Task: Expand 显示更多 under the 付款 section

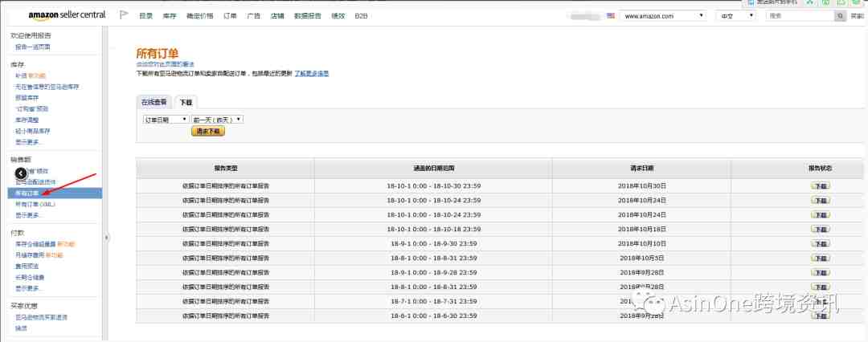Action: (x=29, y=288)
